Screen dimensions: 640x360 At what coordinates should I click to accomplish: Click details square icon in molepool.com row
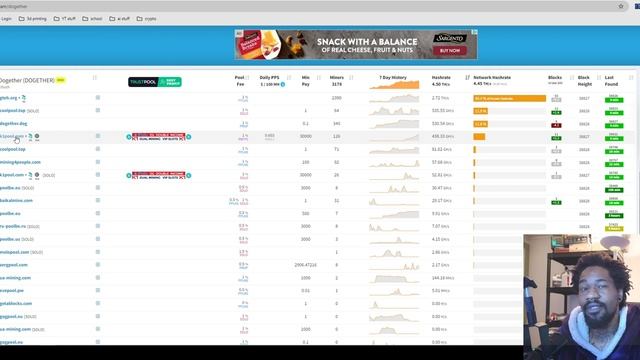[98, 252]
